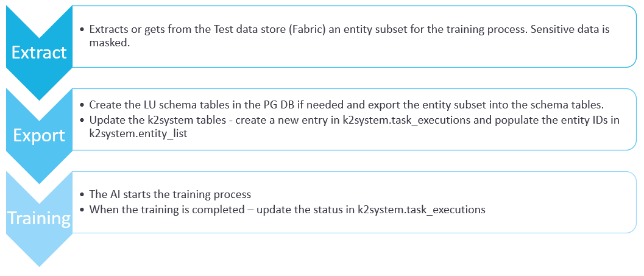Click the pointed tip below the Export chevron

pos(40,177)
